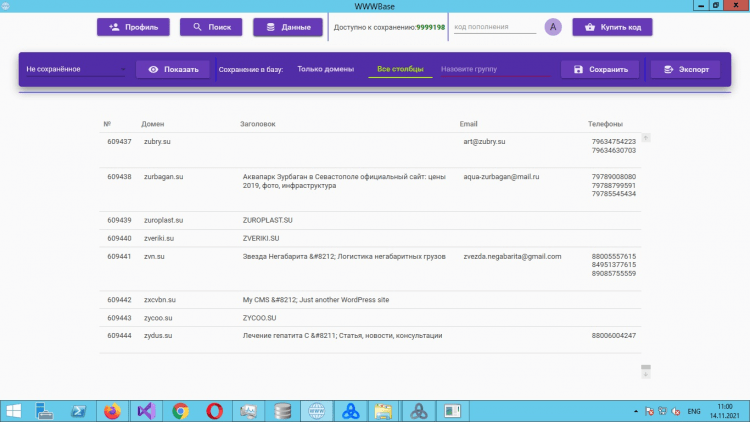Click the aqua-zurbagan@mail.ru email cell
Image resolution: width=750 pixels, height=422 pixels.
[x=501, y=177]
